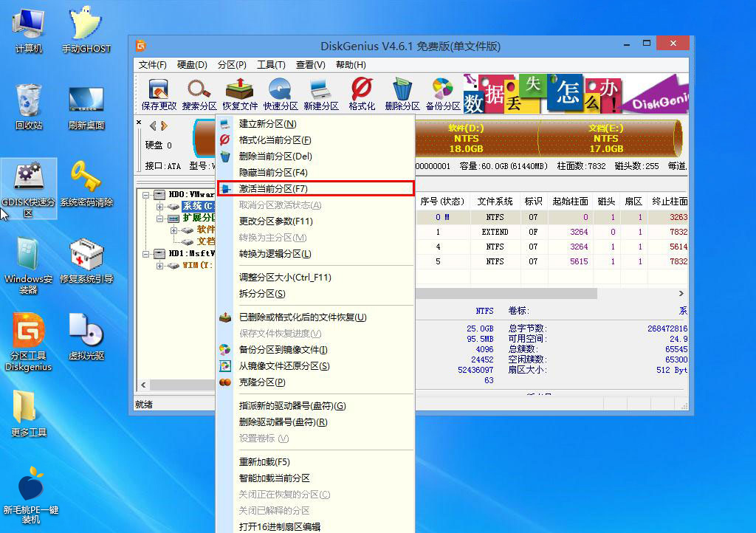Click the tree panel scroll left arrow
The height and width of the screenshot is (533, 756).
pos(143,385)
